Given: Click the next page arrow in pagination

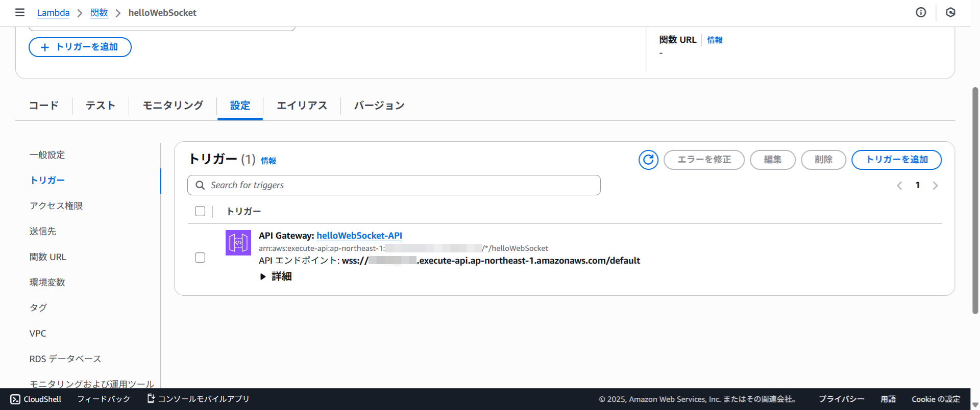Looking at the screenshot, I should coord(935,186).
